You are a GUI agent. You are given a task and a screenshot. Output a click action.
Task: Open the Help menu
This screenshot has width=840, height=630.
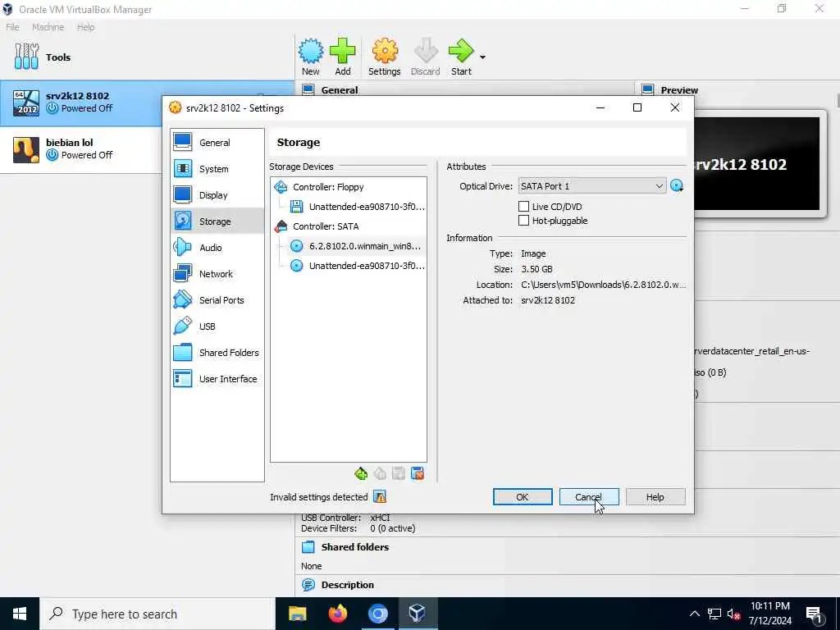coord(85,27)
